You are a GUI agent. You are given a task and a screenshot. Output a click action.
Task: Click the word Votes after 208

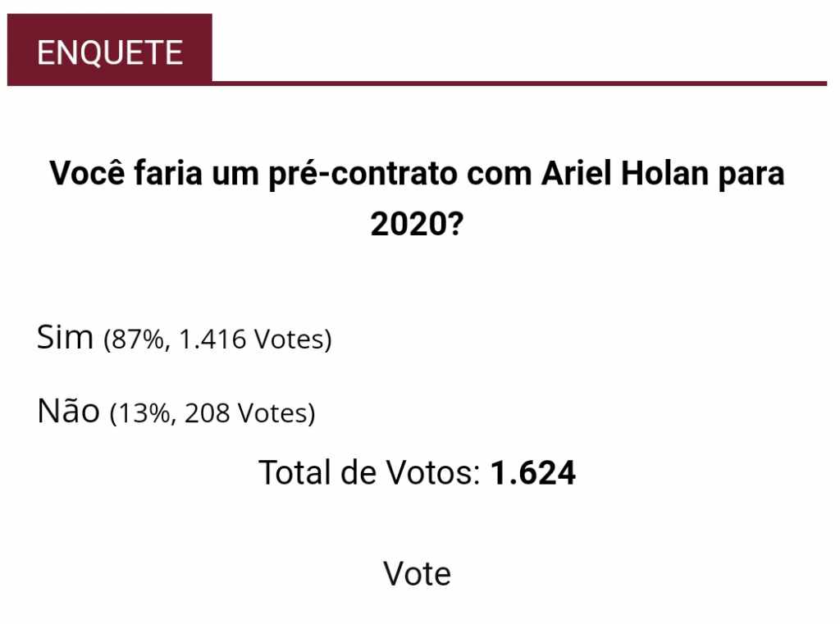point(272,413)
